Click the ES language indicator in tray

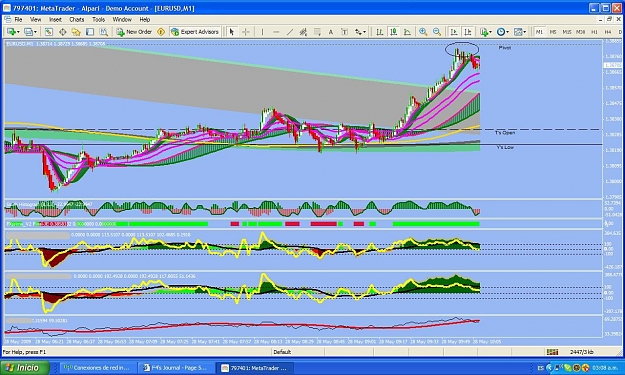click(541, 368)
